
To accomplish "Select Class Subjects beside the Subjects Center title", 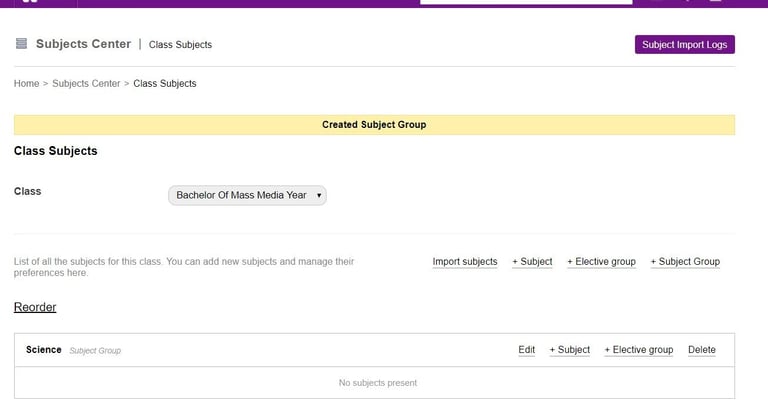I will click(x=180, y=45).
